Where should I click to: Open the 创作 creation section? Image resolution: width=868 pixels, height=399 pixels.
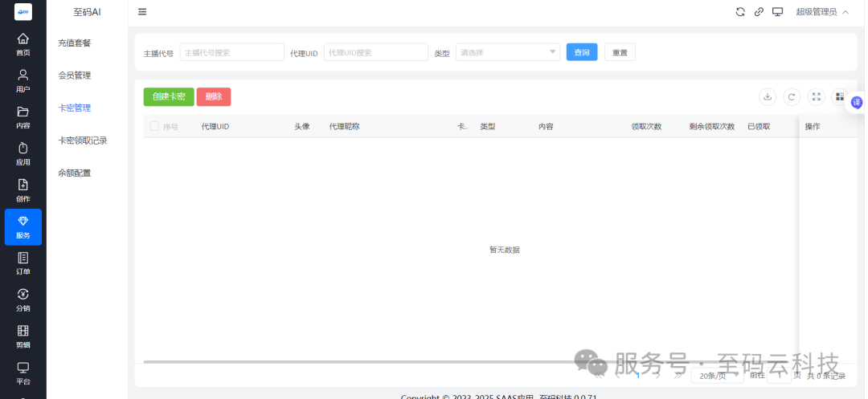click(x=23, y=190)
